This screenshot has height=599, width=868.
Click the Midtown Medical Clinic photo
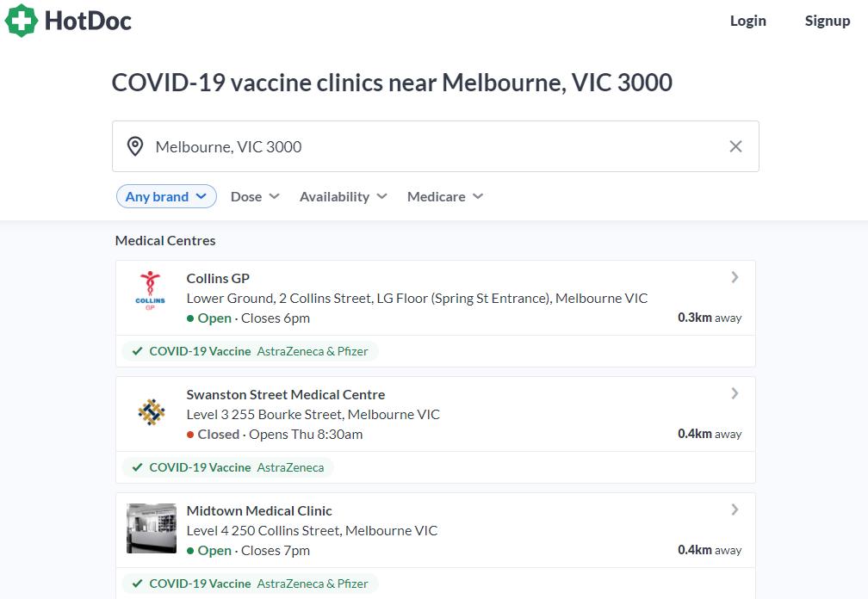pyautogui.click(x=151, y=528)
